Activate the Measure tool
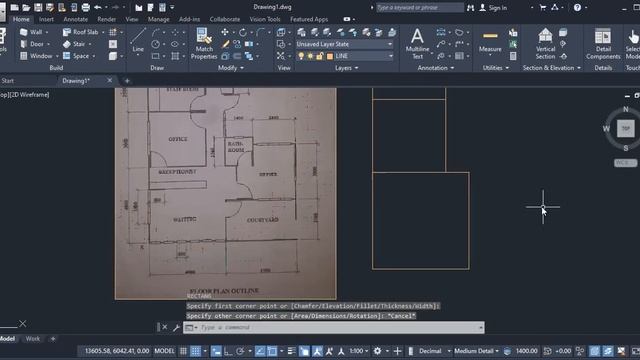 (490, 42)
